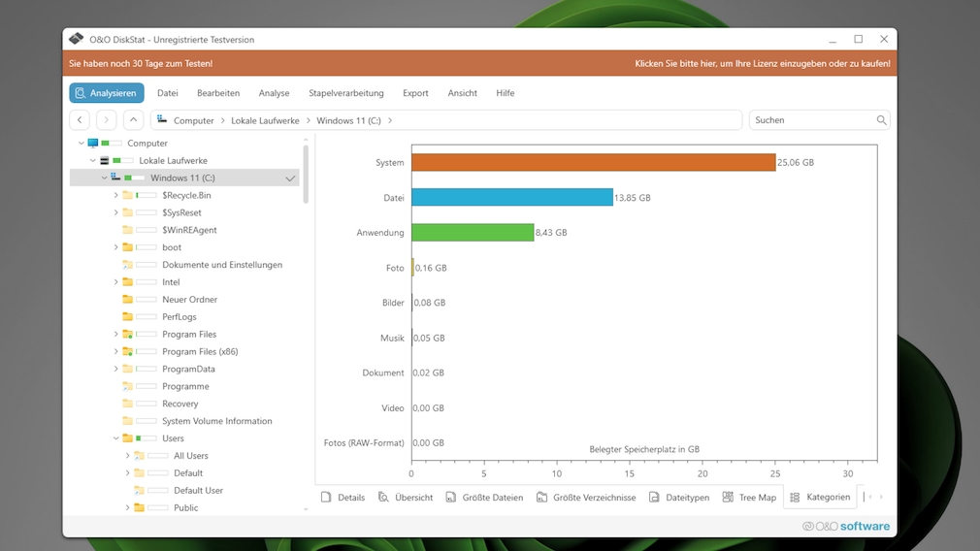980x551 pixels.
Task: Expand the $Recycle.Bin folder
Action: coord(115,196)
